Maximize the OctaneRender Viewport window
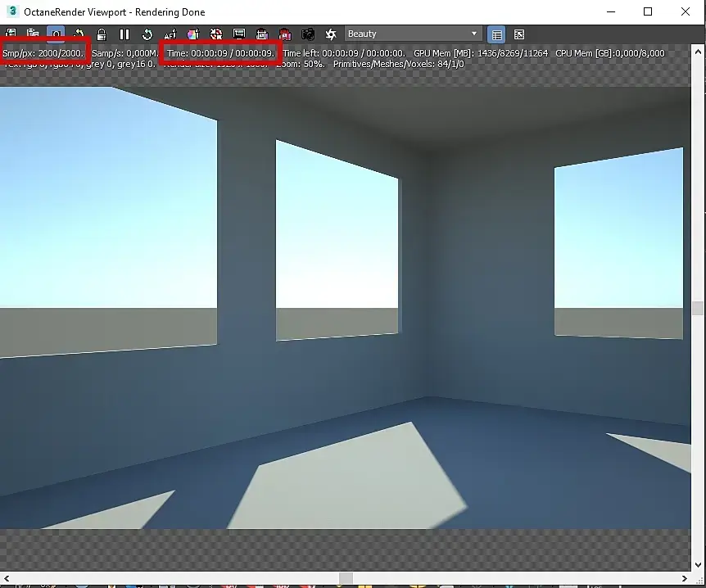 pos(648,11)
